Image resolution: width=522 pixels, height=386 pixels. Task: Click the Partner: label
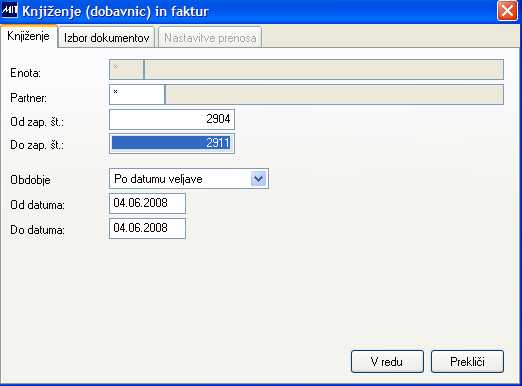coord(28,98)
